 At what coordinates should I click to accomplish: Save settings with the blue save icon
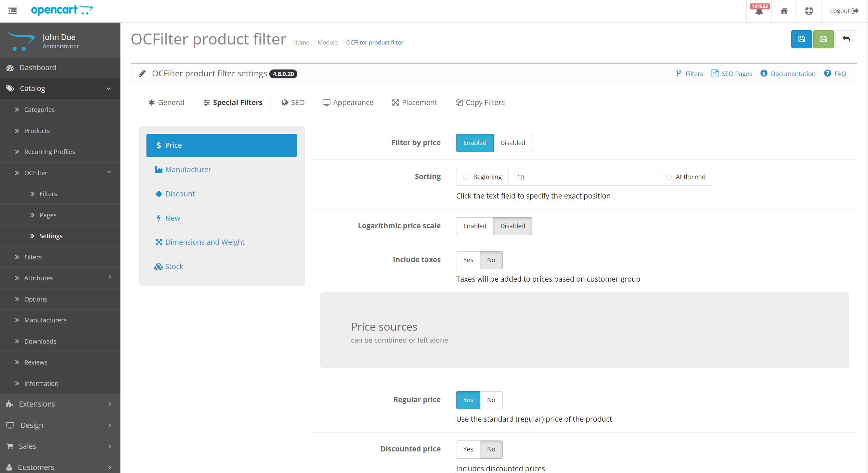tap(801, 39)
